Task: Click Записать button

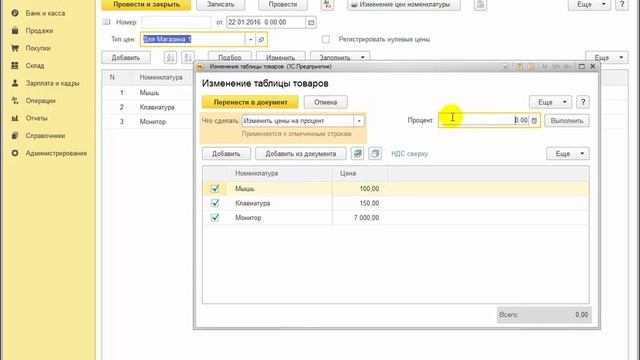Action: [220, 4]
